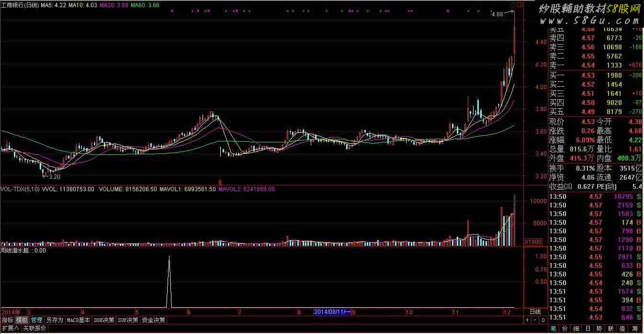Screen dimensions: 644x334
Task: Click the 买二 4.52 bid row
Action: pyautogui.click(x=595, y=84)
